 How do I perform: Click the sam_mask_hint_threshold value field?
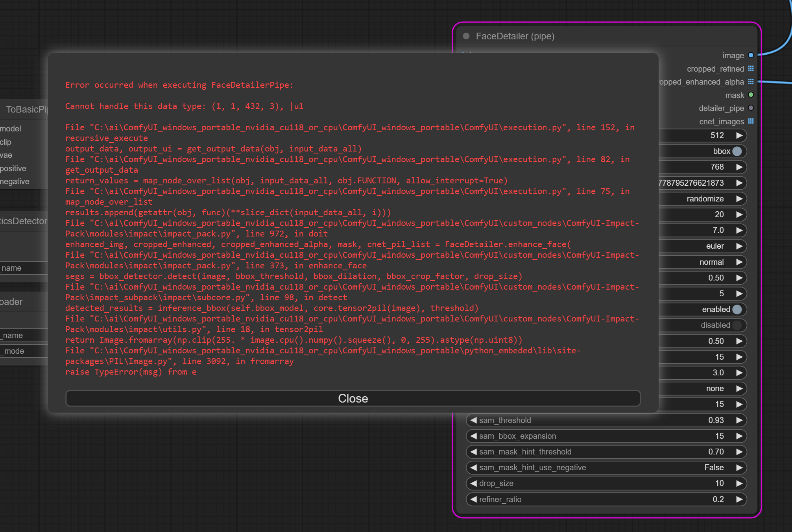(716, 452)
